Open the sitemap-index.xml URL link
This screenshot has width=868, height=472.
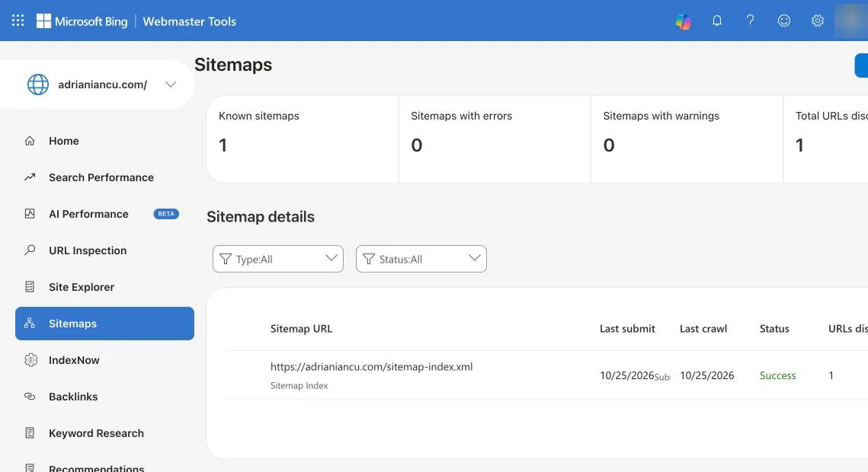point(371,366)
